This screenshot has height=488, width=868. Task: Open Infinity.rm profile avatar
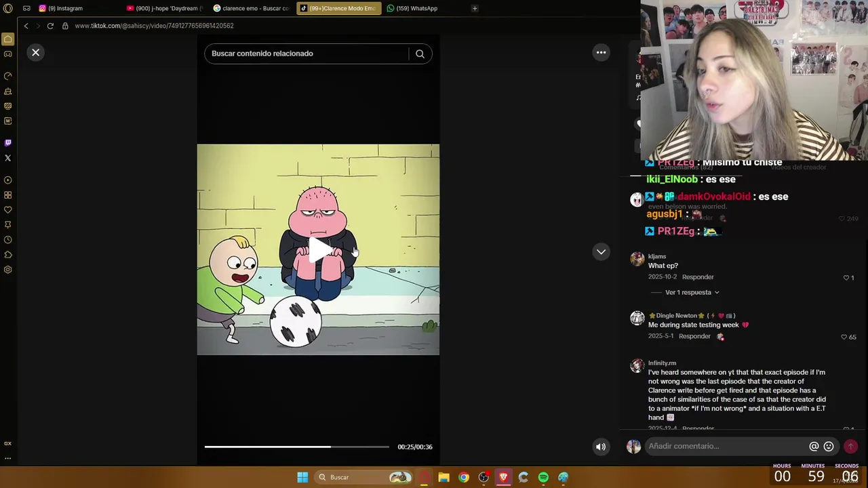coord(637,365)
